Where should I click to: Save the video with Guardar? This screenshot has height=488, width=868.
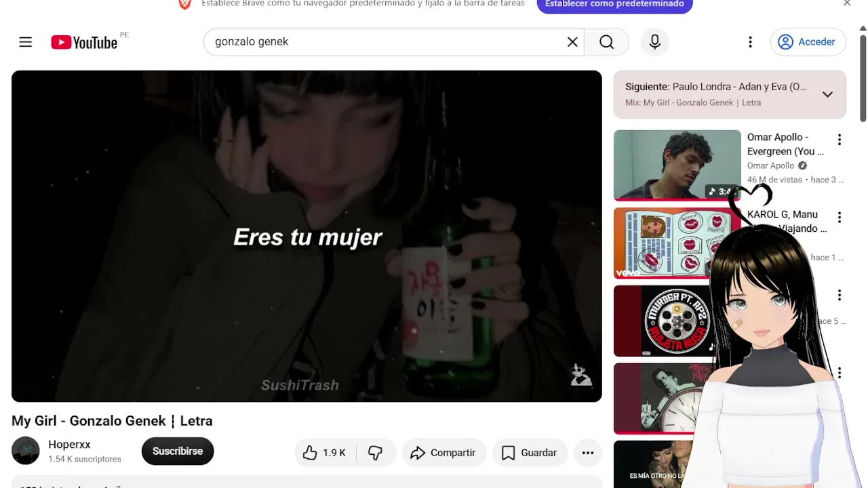(530, 453)
